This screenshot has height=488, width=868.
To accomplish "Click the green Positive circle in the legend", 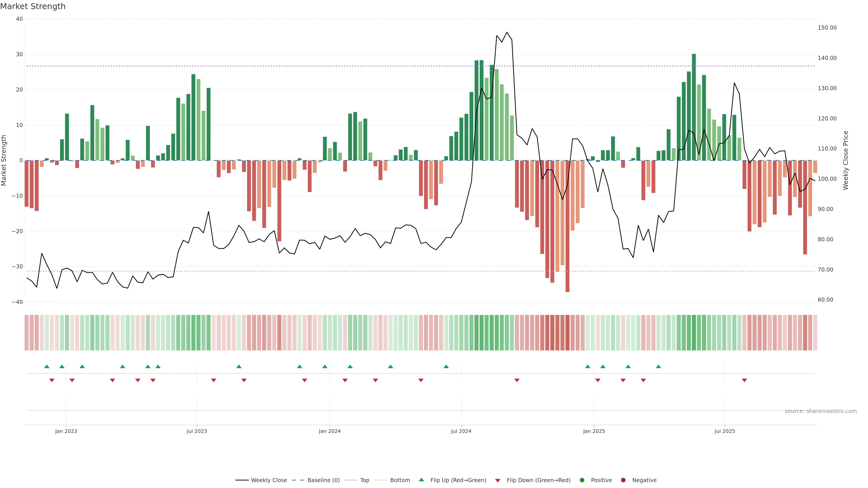I will point(582,480).
